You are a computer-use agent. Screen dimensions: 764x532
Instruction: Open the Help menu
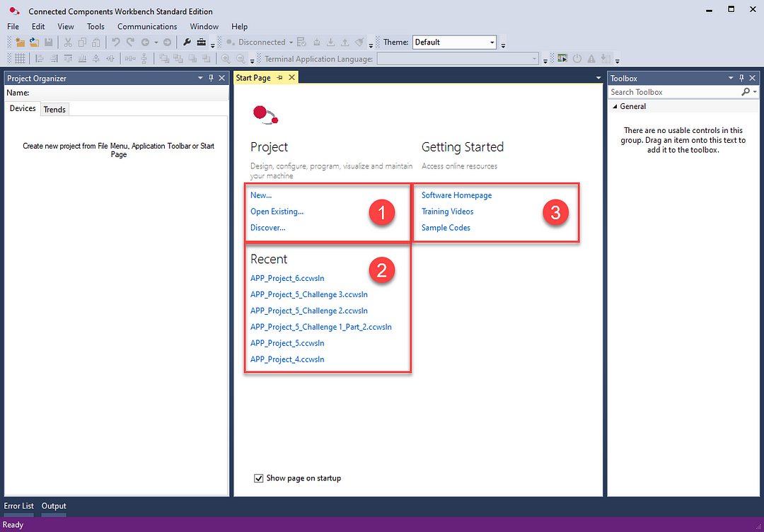[x=239, y=27]
